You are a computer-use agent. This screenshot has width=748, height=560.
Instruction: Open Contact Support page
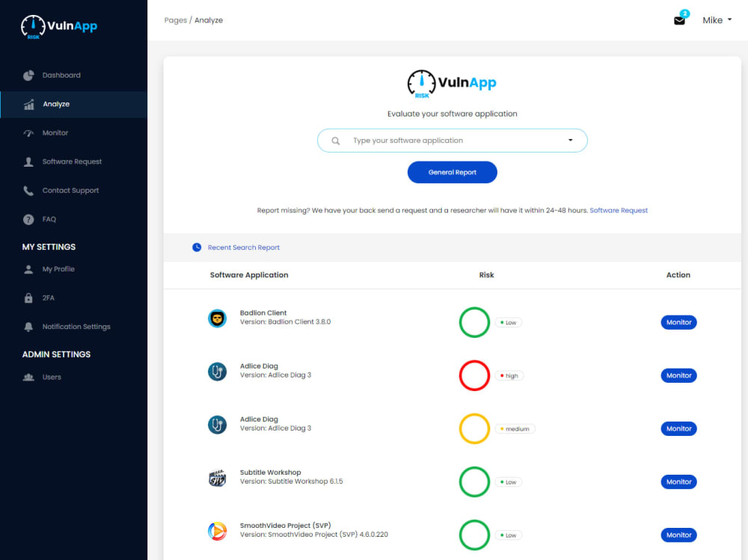(73, 191)
